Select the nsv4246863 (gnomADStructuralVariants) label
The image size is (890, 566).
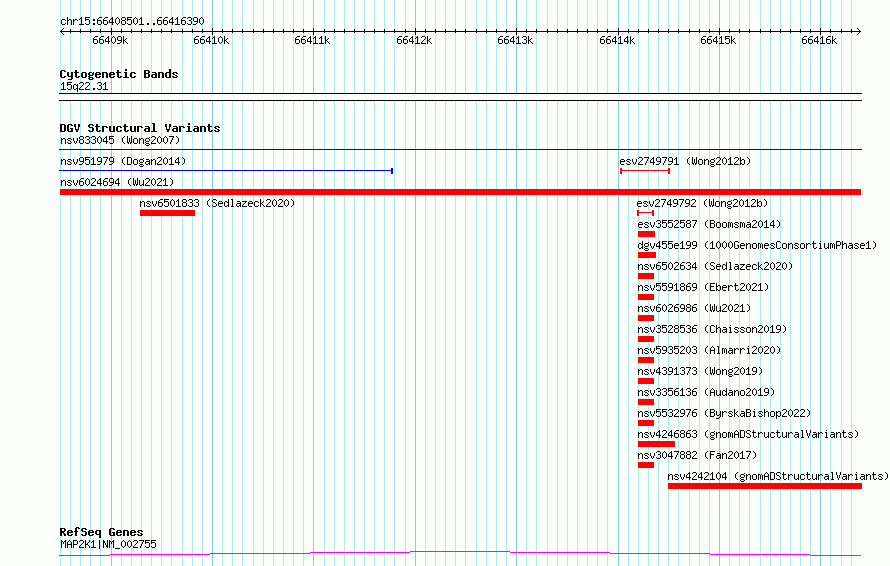coord(748,434)
